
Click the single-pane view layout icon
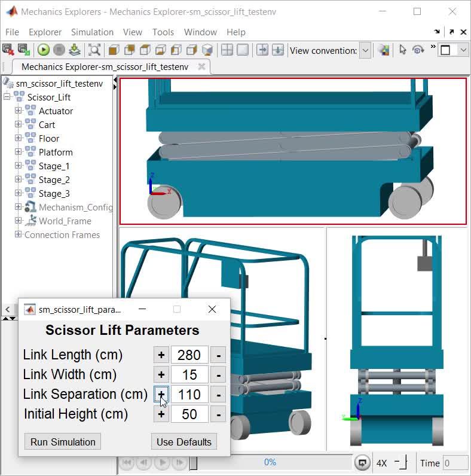[x=242, y=50]
